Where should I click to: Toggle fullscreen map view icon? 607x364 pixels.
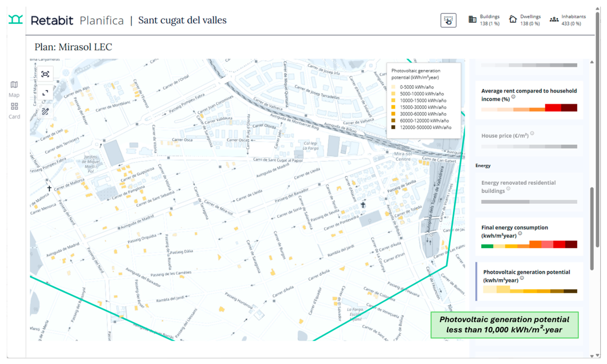[x=45, y=93]
